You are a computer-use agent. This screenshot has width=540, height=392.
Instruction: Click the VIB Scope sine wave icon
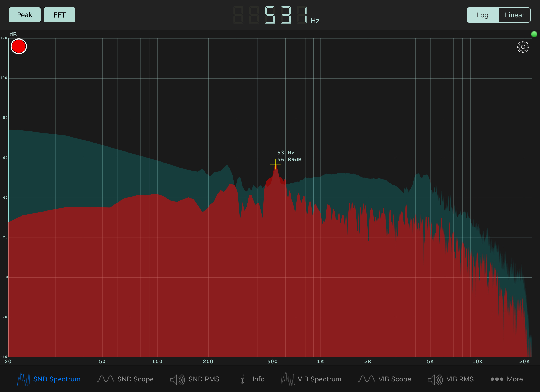pos(367,379)
